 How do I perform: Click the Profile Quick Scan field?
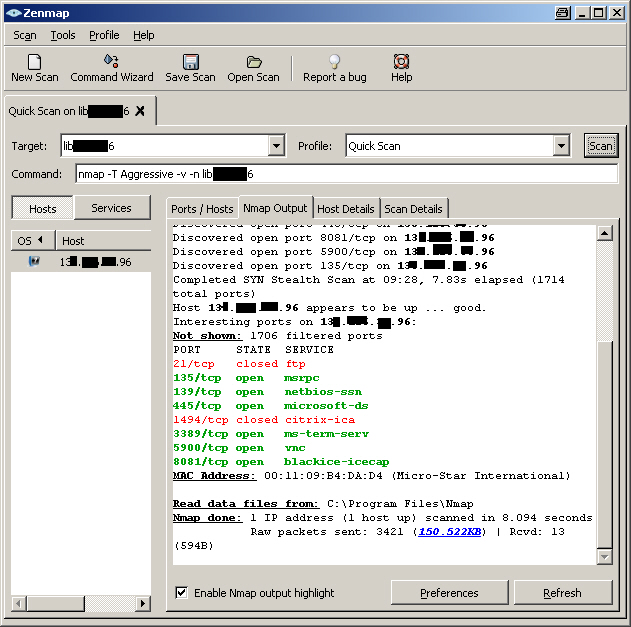(450, 146)
